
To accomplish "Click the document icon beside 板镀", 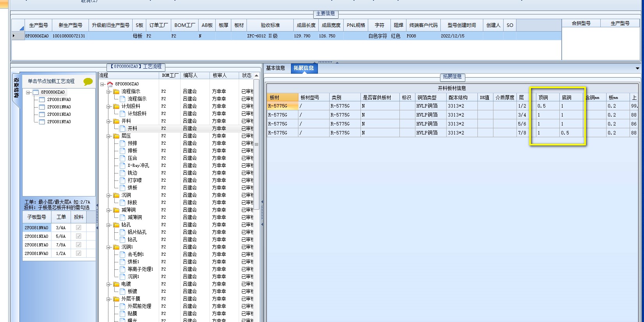I will [122, 291].
